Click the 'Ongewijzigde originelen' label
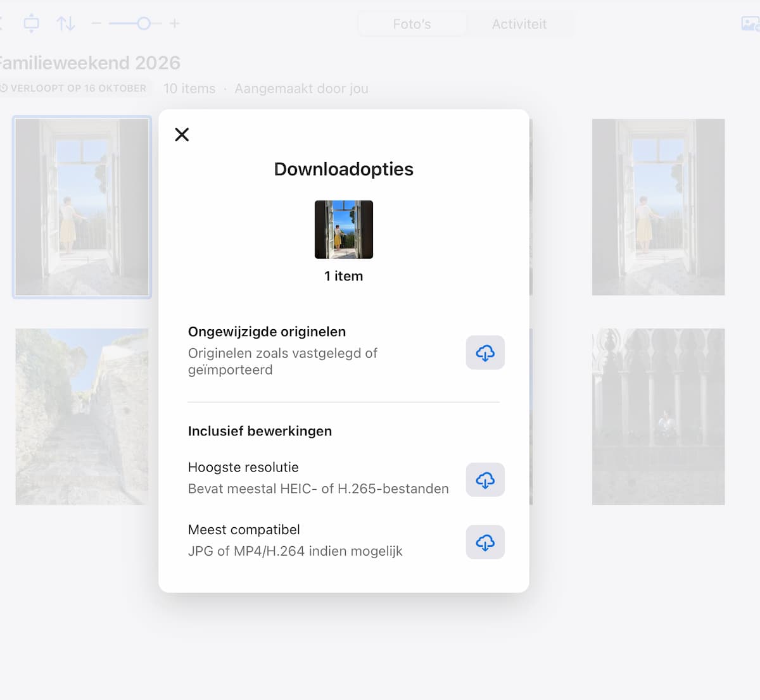The image size is (760, 700). 267,332
